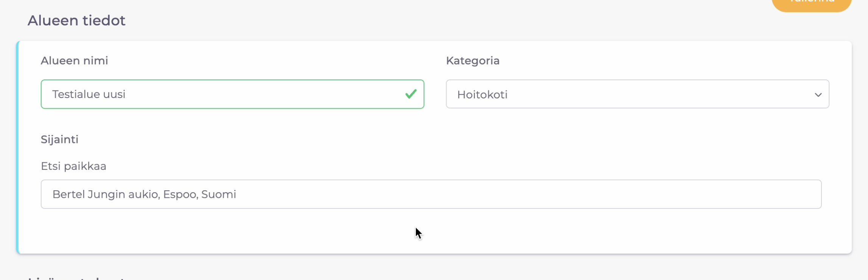868x280 pixels.
Task: Click the Etsi paikkaa search field
Action: click(431, 194)
